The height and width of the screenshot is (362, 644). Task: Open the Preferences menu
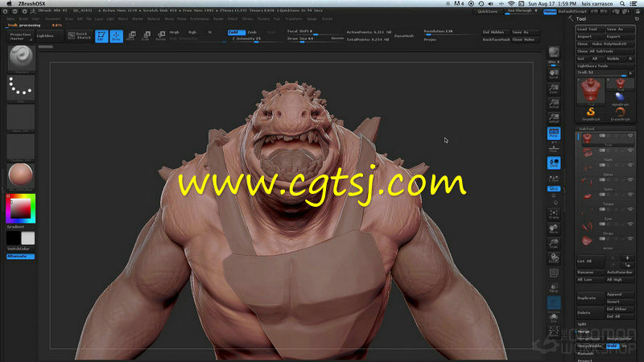pyautogui.click(x=200, y=19)
